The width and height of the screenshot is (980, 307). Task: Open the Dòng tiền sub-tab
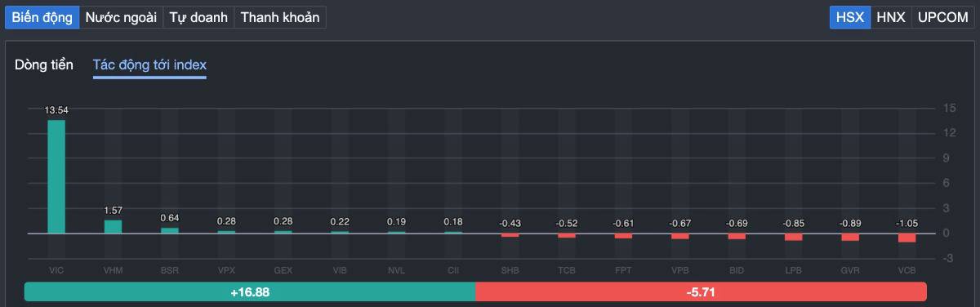44,65
